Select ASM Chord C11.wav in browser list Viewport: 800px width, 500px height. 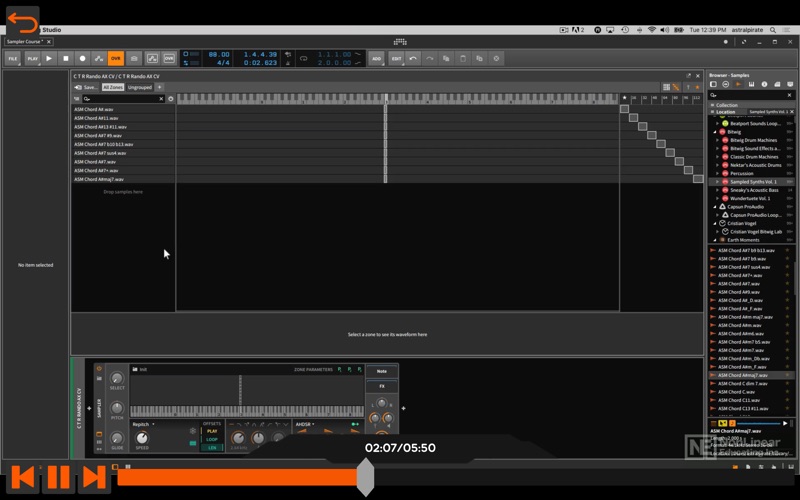coord(738,400)
